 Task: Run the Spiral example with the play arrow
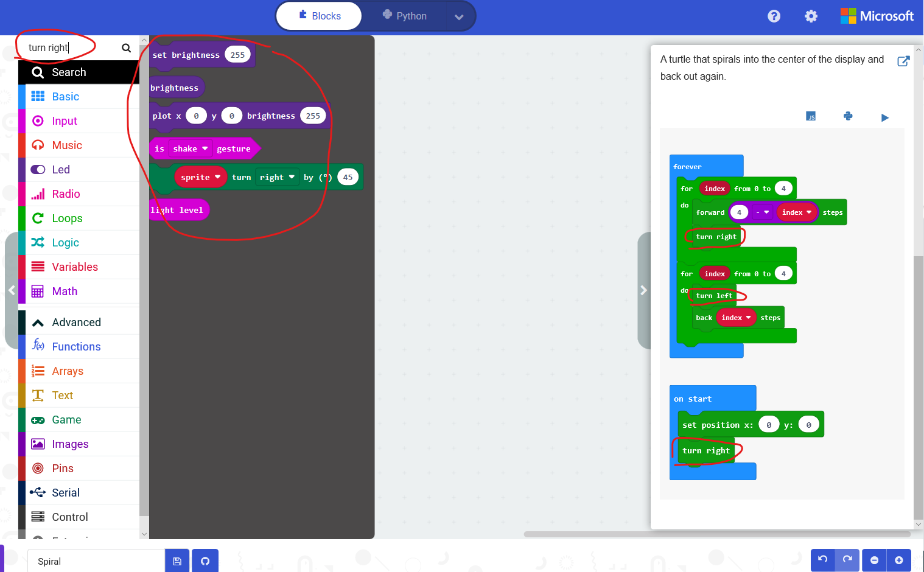884,117
